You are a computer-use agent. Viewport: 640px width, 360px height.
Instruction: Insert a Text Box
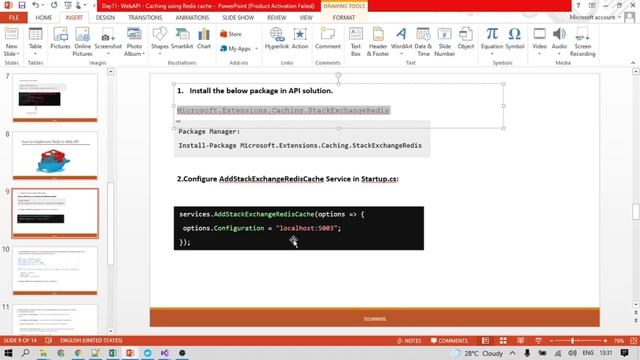[356, 42]
